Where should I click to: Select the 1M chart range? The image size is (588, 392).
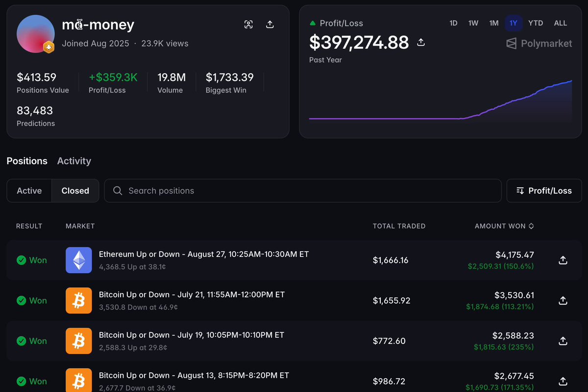pos(494,23)
